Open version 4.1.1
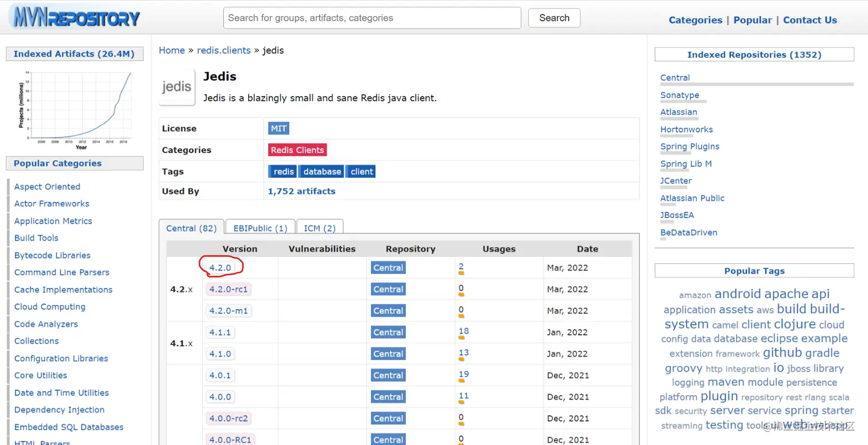Image resolution: width=868 pixels, height=445 pixels. pos(220,332)
